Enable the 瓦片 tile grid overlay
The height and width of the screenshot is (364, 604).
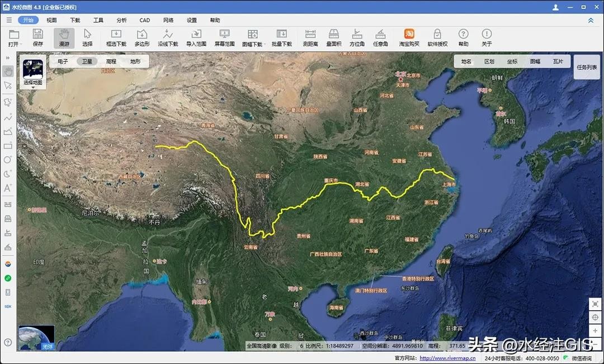pyautogui.click(x=558, y=62)
